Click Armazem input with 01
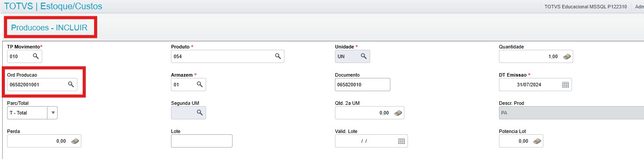 coord(189,85)
